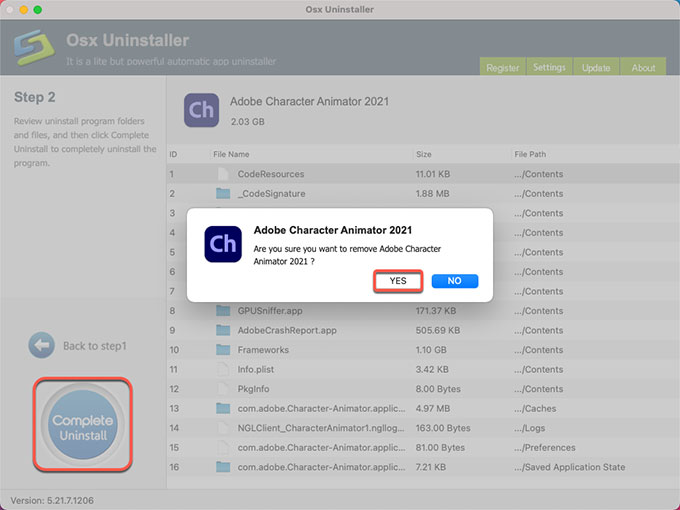Screen dimensions: 680x510
Task: Click the Info.plist file name
Action: tap(256, 369)
